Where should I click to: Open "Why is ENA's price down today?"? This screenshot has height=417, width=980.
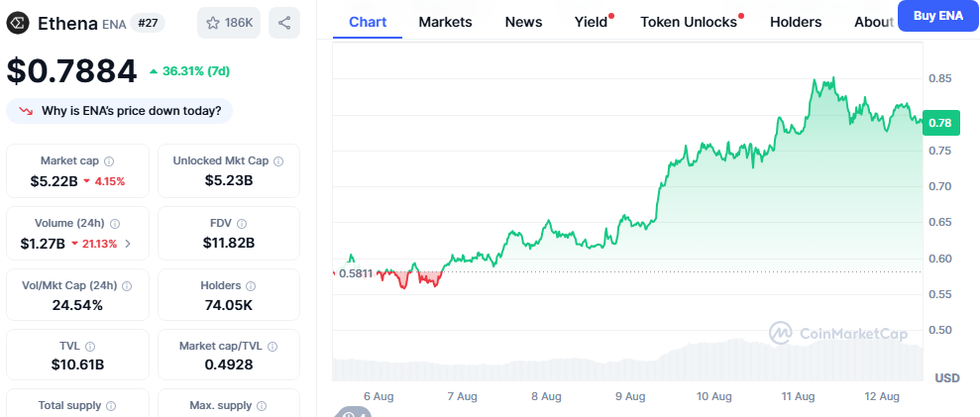[x=120, y=111]
